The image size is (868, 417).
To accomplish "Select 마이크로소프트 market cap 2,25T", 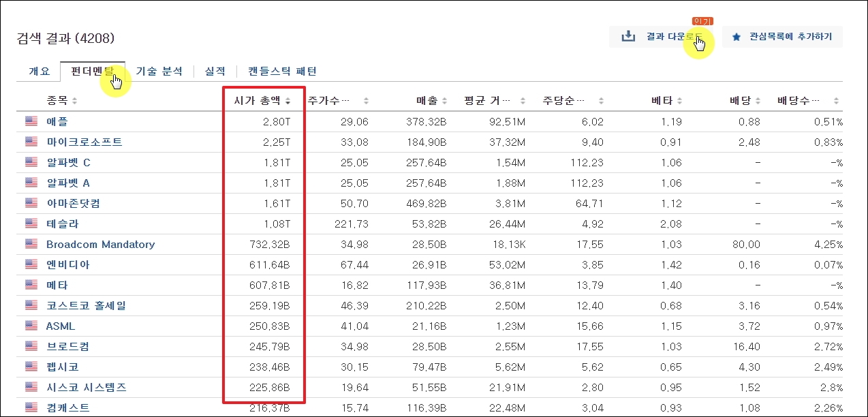I will pos(277,142).
